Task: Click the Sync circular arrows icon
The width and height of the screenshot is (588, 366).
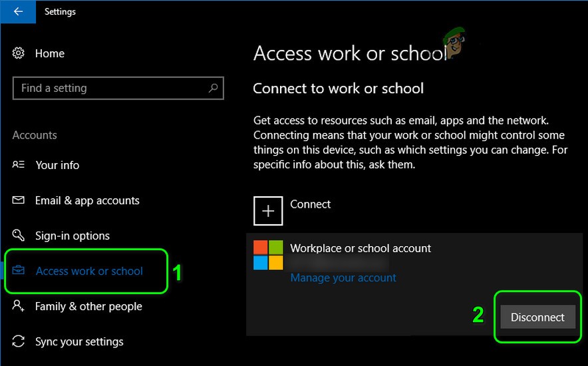Action: click(19, 341)
